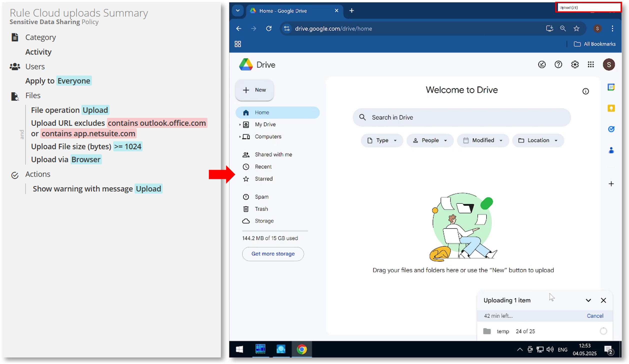Open Recent files list

click(x=263, y=167)
